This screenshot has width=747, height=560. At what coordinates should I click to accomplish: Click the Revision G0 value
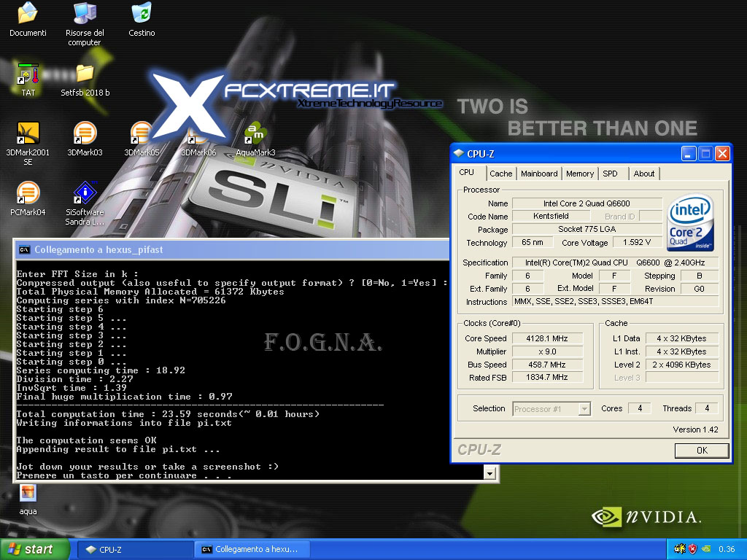(699, 289)
